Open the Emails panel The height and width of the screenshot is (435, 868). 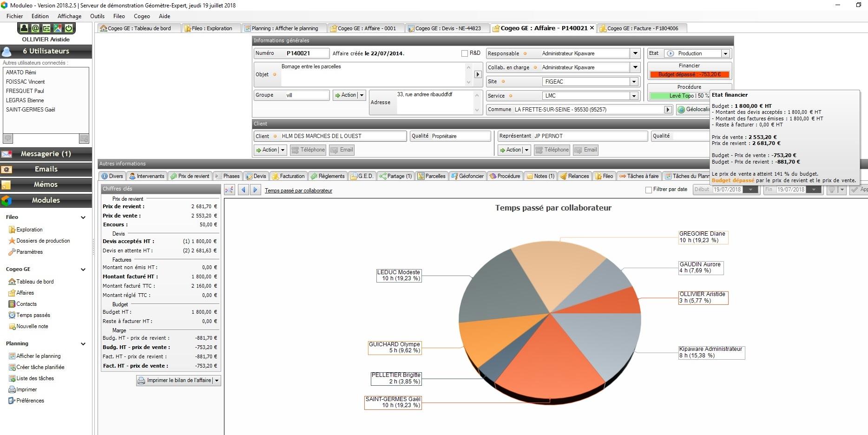click(x=46, y=169)
